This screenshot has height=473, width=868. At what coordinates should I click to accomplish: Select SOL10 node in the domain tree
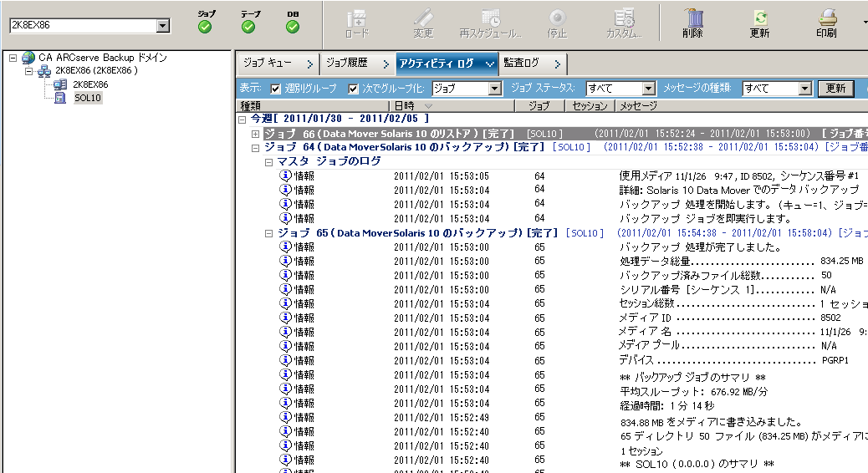pyautogui.click(x=87, y=98)
